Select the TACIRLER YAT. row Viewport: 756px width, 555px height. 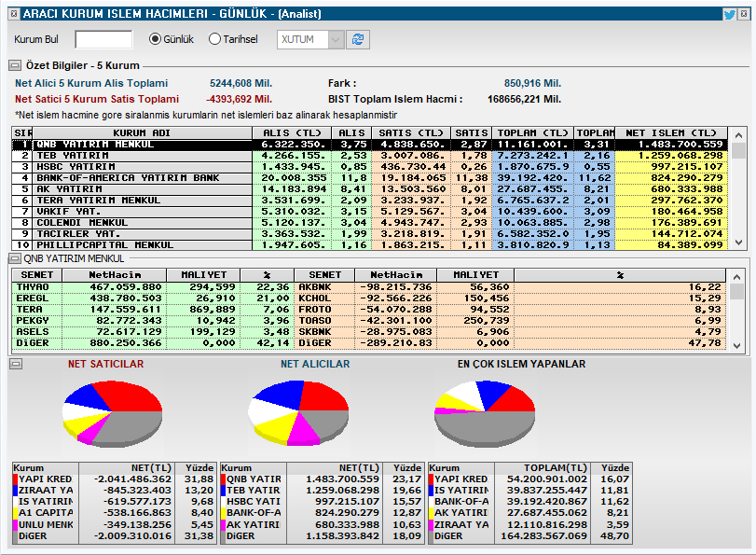[370, 233]
